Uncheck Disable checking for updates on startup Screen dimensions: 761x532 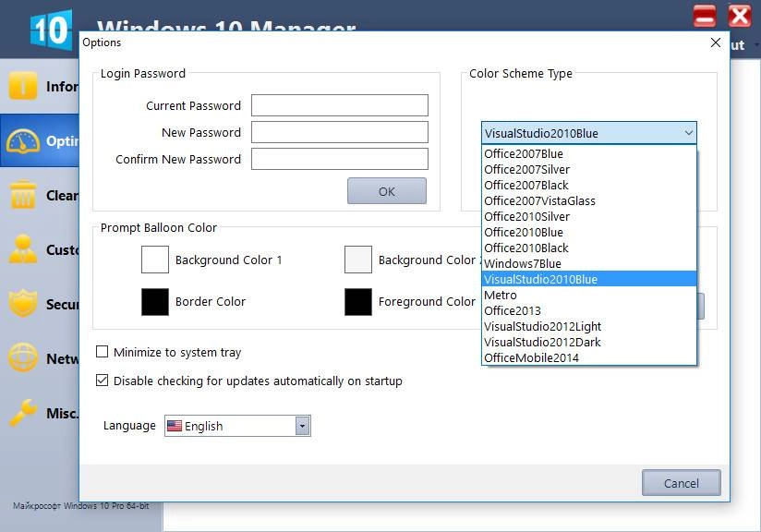(102, 381)
